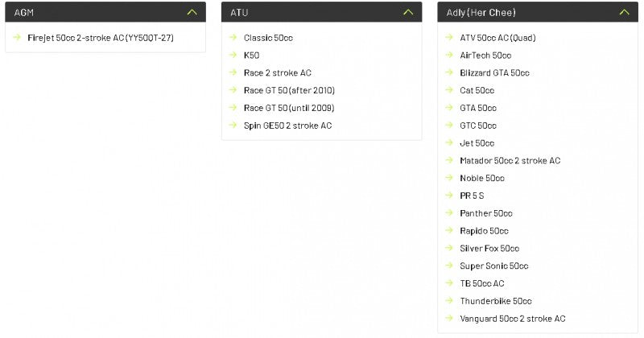This screenshot has height=338, width=644.
Task: Open Matador 50cc 2 stroke AC
Action: pos(510,160)
